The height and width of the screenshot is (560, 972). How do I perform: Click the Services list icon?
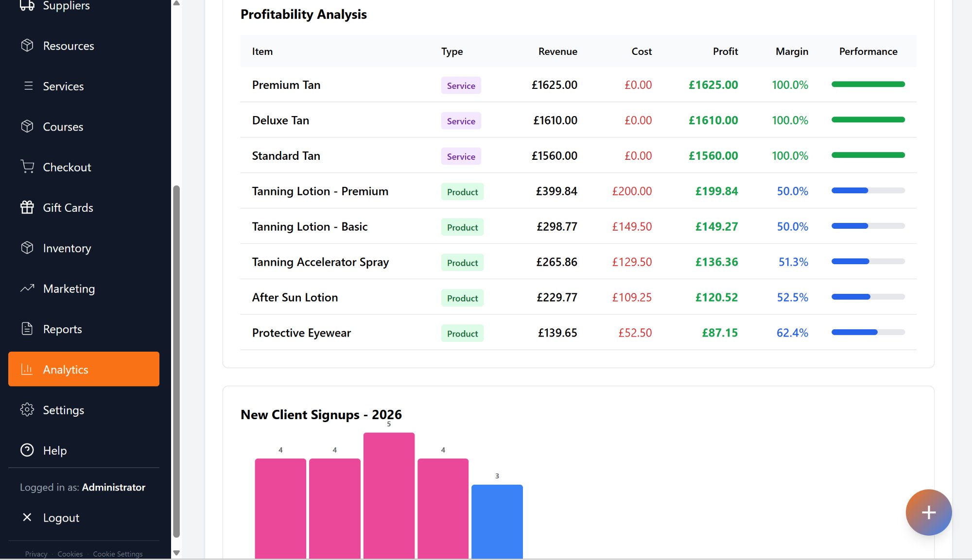click(28, 86)
